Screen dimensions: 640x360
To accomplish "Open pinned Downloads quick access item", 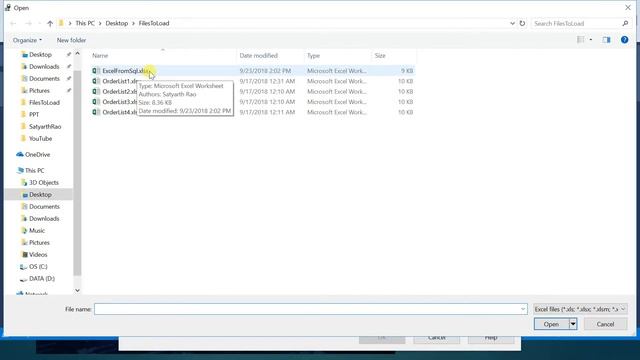I will pos(44,67).
